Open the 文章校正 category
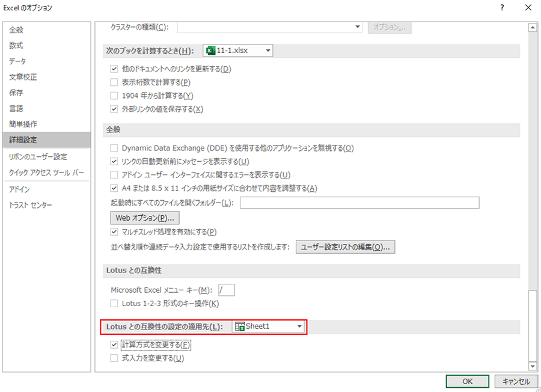Image resolution: width=541 pixels, height=392 pixels. (46, 77)
